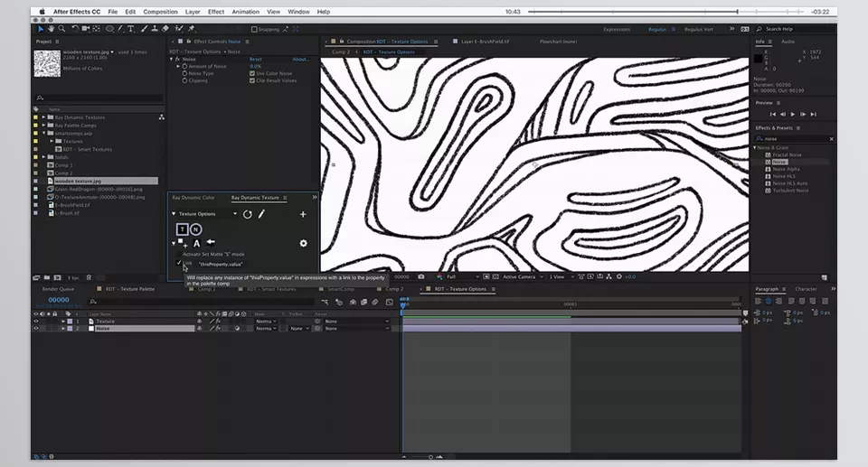Screen dimensions: 868x467
Task: Click About... for the Noise effect
Action: (300, 60)
